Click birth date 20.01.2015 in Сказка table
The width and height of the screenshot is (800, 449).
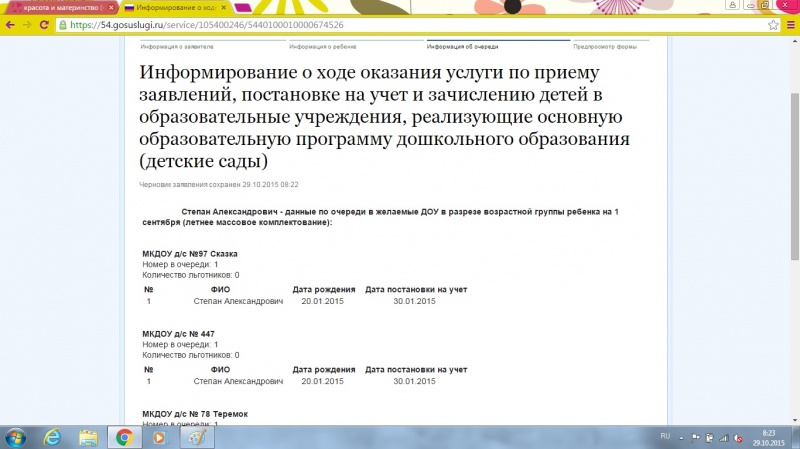[x=322, y=301]
